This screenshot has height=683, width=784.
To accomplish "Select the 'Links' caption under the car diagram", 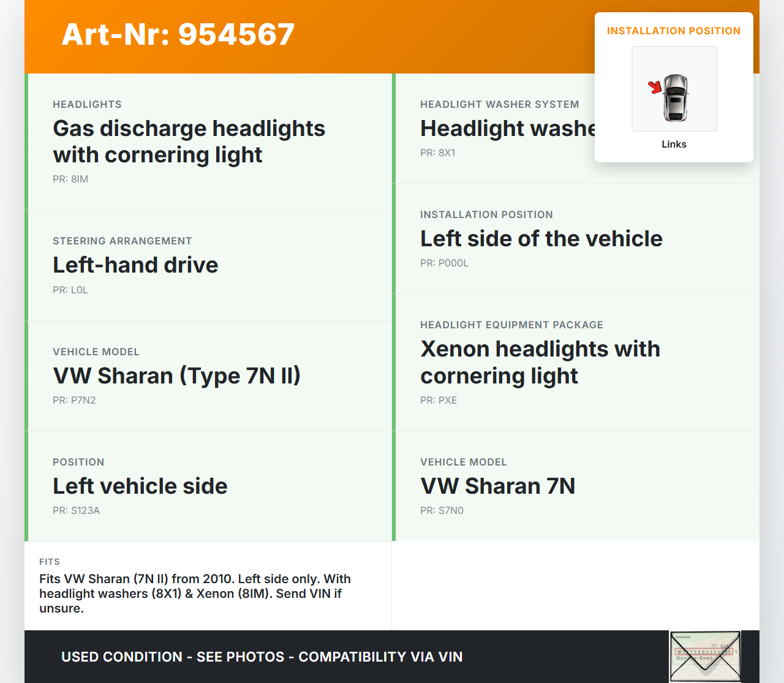I will [x=674, y=145].
